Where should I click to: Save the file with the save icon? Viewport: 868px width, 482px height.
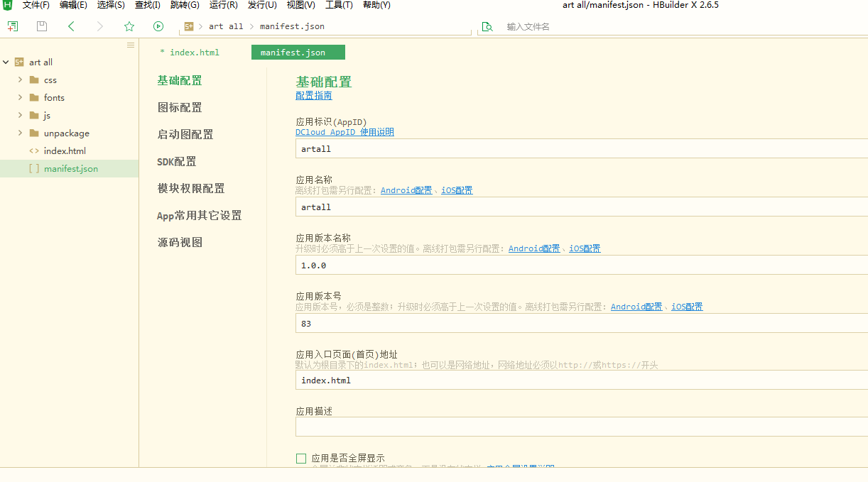click(x=41, y=26)
